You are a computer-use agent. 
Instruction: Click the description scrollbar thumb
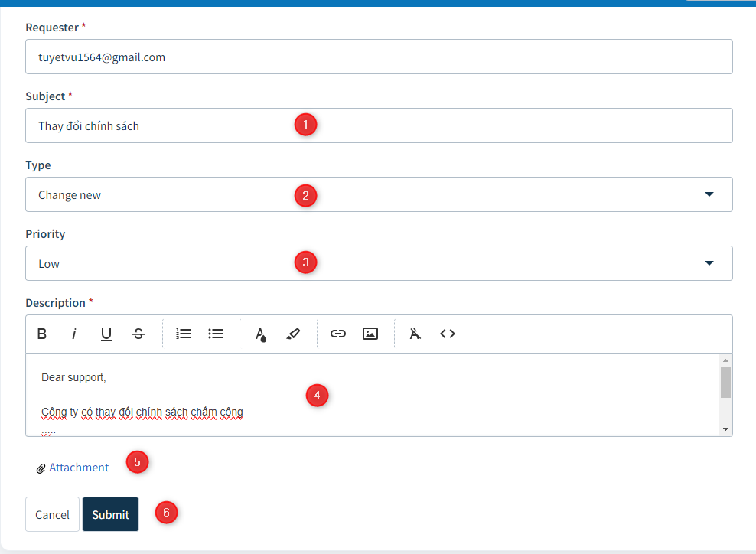(725, 383)
